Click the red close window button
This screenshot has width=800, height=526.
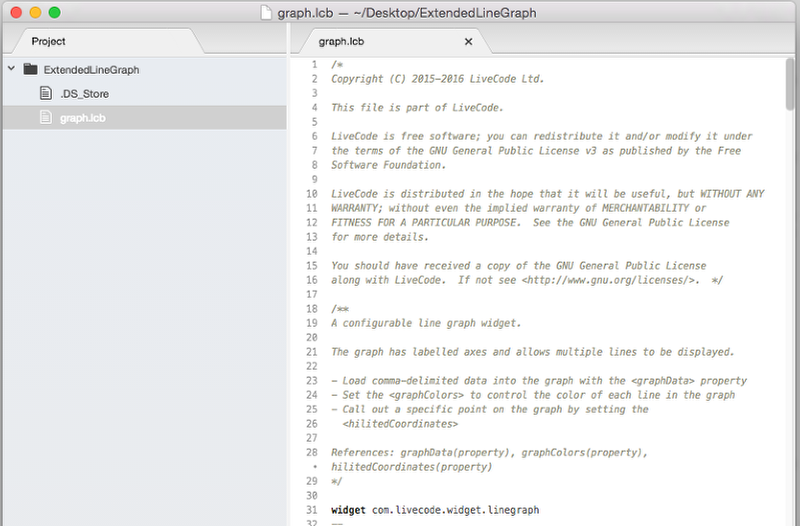coord(16,12)
